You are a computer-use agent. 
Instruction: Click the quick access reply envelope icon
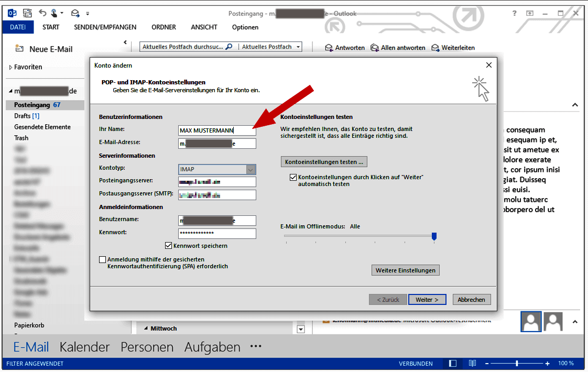[75, 13]
